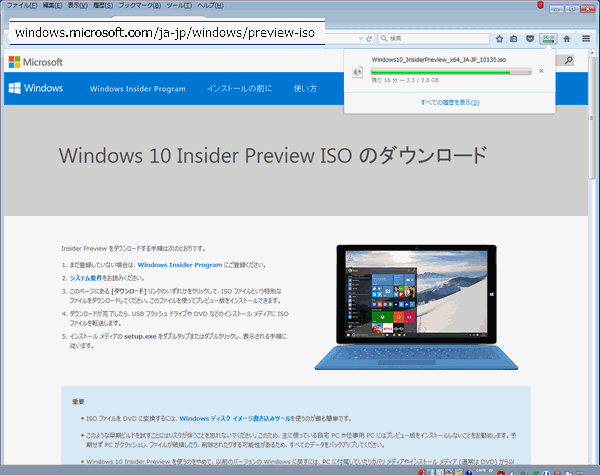Screen dimensions: 600x475
Task: Click the magnifier in the 検索 box
Action: 384,39
